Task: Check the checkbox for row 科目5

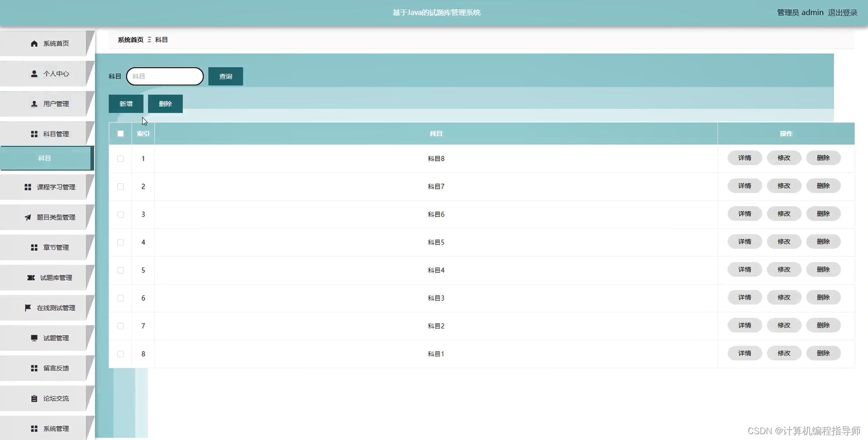Action: pos(121,243)
